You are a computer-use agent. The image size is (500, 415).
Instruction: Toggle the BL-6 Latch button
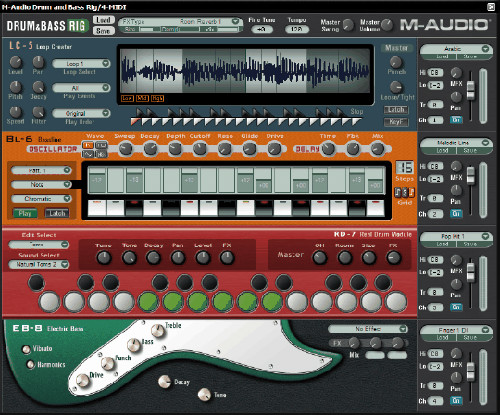pyautogui.click(x=57, y=213)
